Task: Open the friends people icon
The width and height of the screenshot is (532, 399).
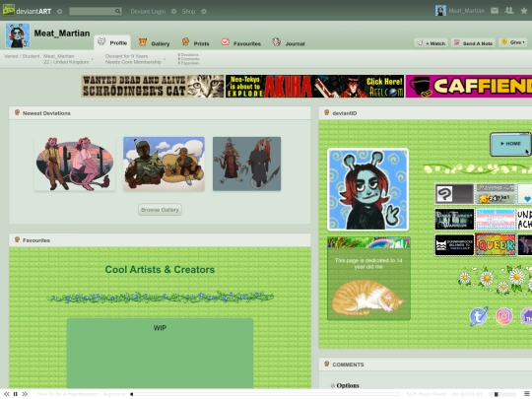Action: [509, 11]
